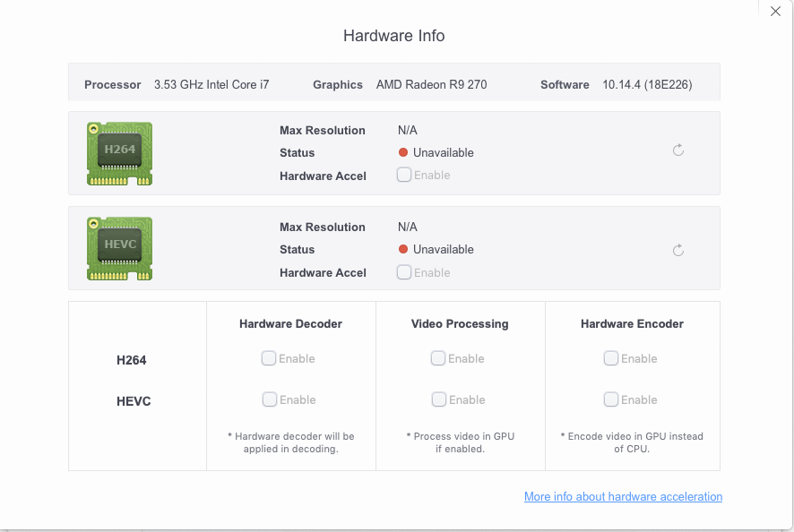The height and width of the screenshot is (532, 794).
Task: Refresh the HEVC hardware status
Action: point(678,250)
